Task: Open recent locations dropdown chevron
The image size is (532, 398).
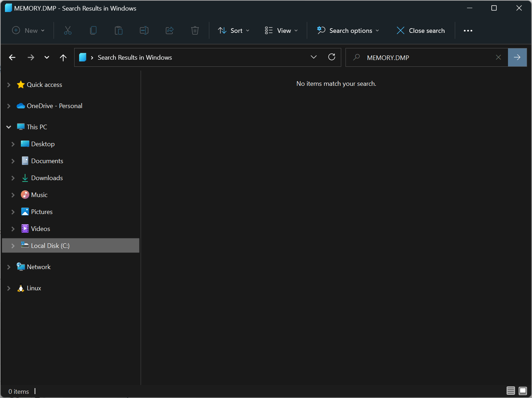Action: [x=47, y=57]
